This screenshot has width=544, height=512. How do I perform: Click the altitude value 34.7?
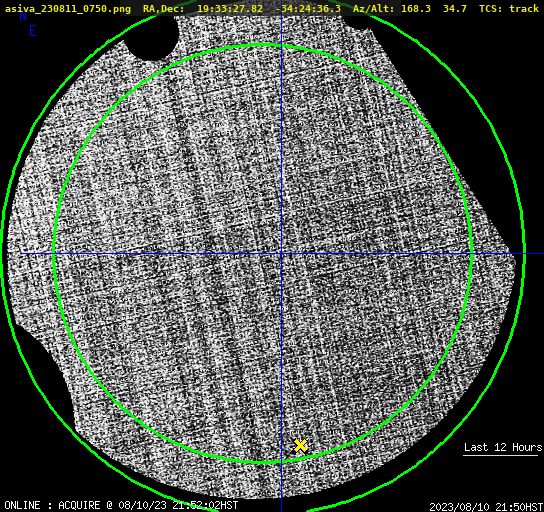click(x=454, y=8)
